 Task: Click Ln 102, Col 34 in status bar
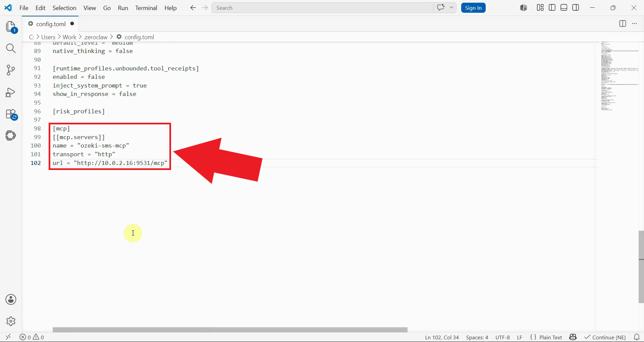(442, 337)
